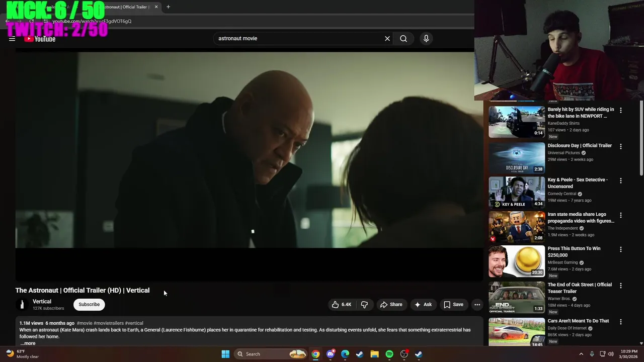Image resolution: width=644 pixels, height=362 pixels.
Task: Open Press This Button To Win thumbnail
Action: click(517, 261)
